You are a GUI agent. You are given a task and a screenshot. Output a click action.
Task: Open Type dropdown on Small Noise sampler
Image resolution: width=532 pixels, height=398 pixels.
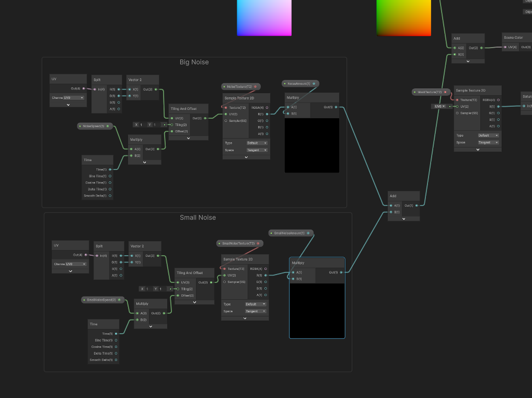click(x=257, y=304)
